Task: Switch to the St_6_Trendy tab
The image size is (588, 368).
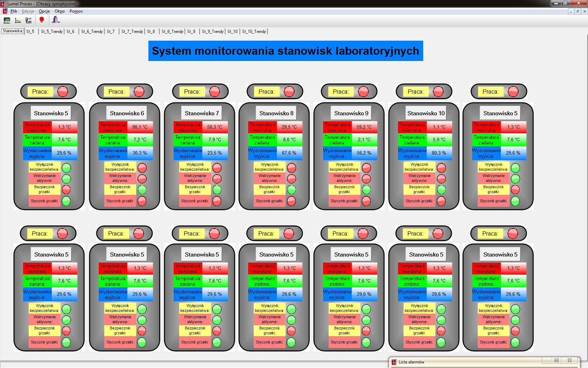Action: pyautogui.click(x=92, y=32)
